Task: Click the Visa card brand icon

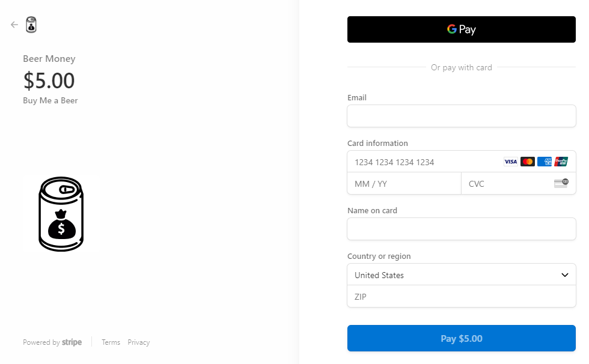Action: click(x=510, y=162)
